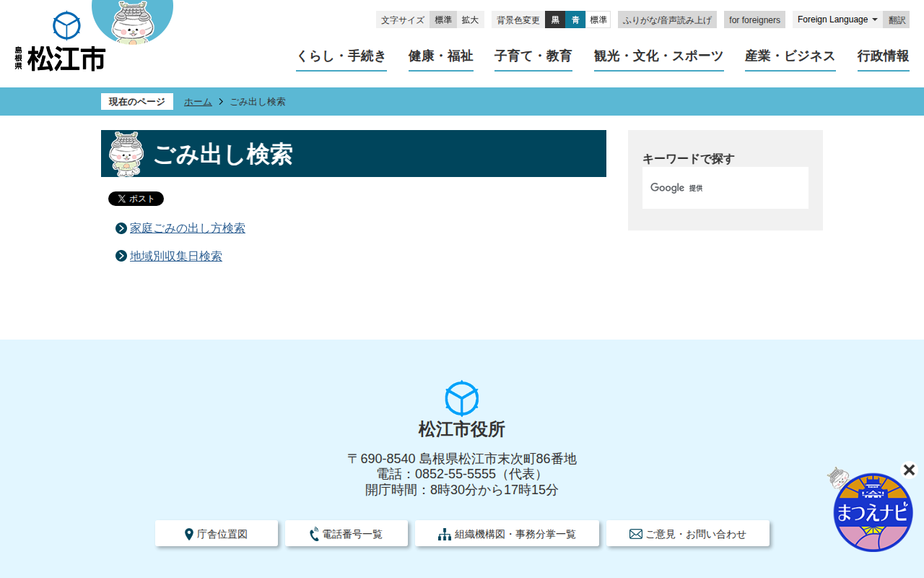Switch background color to 黒
924x578 pixels.
coord(555,20)
